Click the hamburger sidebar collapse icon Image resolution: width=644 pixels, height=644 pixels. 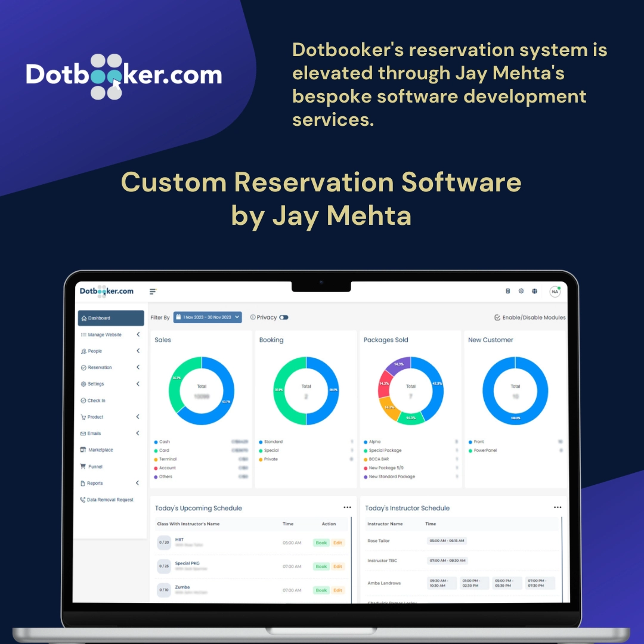pos(153,292)
